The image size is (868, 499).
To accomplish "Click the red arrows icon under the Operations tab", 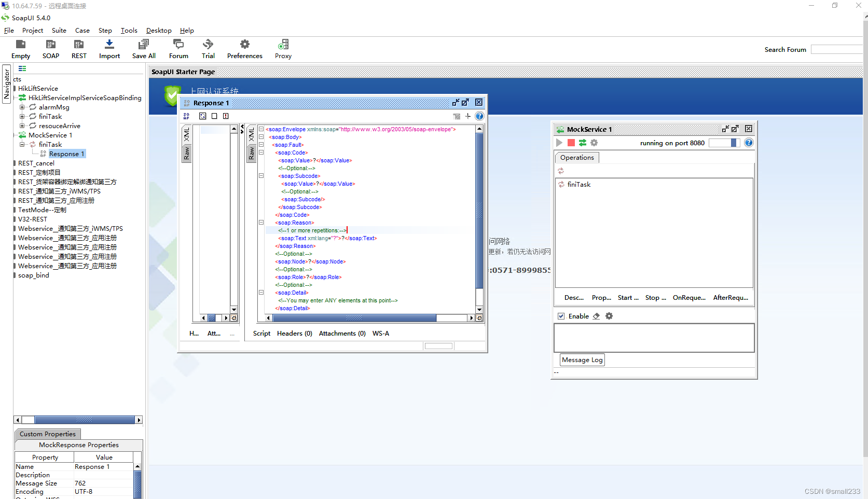I will 560,171.
